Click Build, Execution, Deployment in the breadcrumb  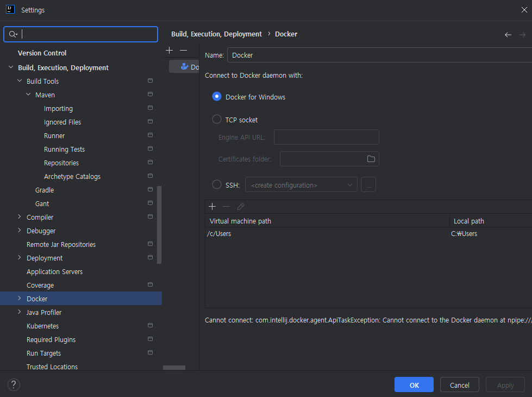pyautogui.click(x=216, y=34)
